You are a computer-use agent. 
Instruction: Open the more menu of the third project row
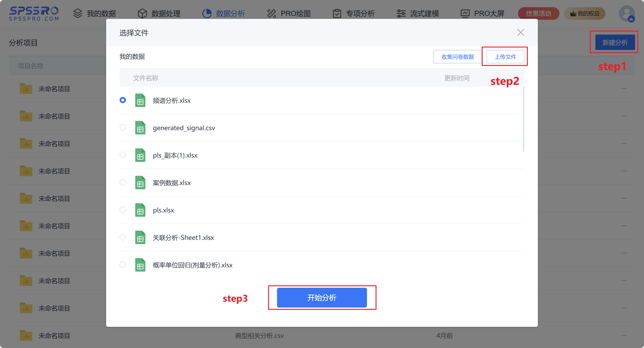coord(624,143)
